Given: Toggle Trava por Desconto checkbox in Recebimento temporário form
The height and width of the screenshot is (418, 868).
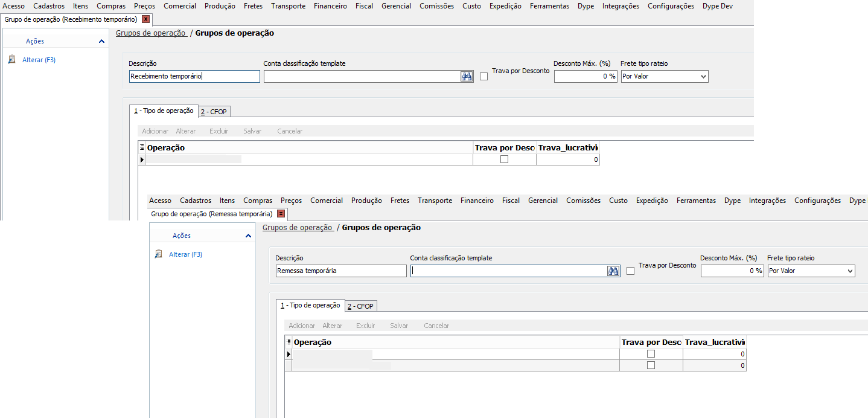Looking at the screenshot, I should click(x=483, y=77).
